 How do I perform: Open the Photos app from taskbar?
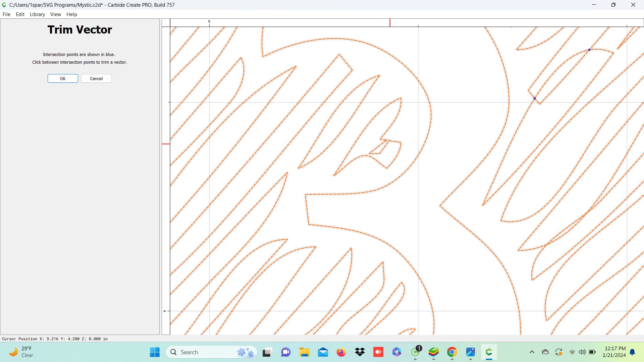click(471, 352)
